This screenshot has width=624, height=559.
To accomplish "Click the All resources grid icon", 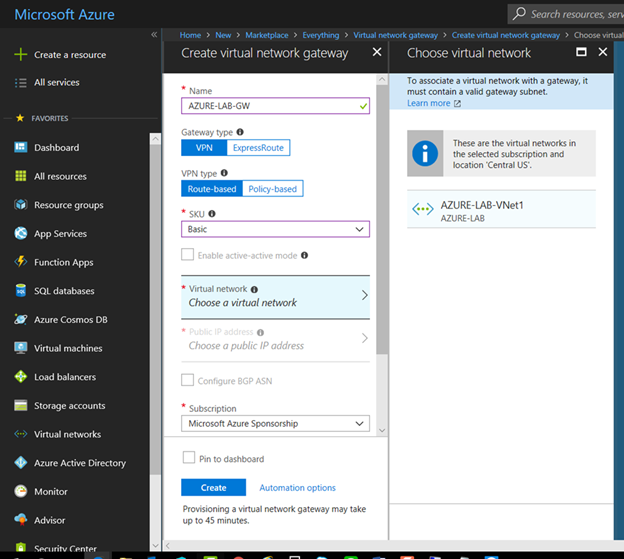I will coord(20,176).
